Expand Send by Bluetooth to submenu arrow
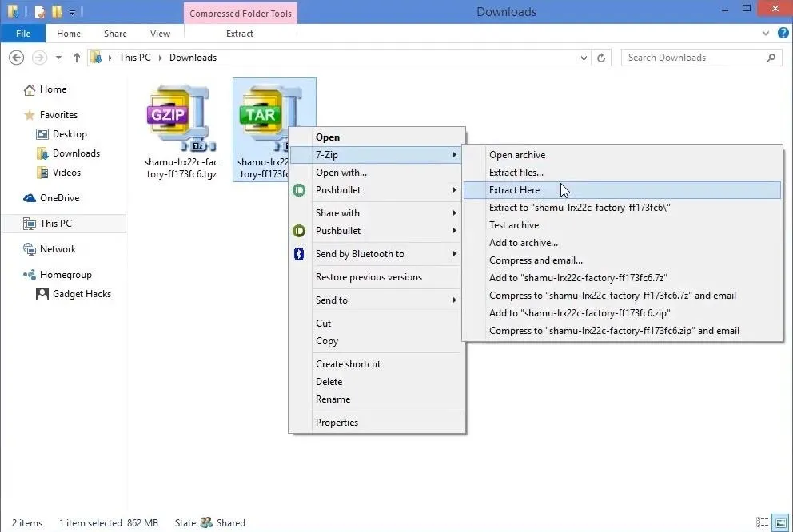 click(x=454, y=254)
